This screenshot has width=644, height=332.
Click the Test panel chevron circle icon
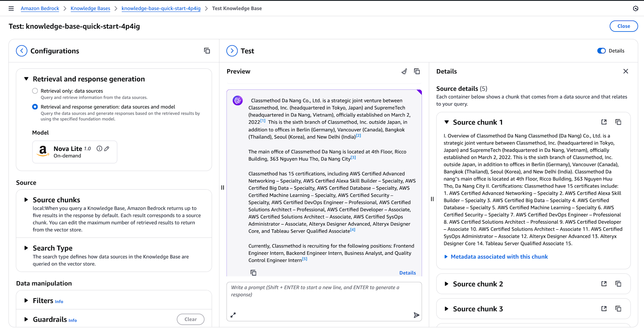coord(232,51)
